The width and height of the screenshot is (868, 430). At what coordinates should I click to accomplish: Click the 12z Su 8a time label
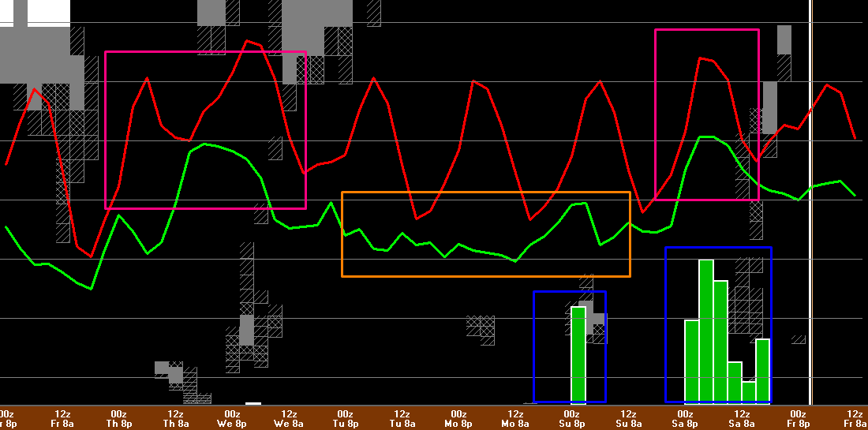[x=628, y=418]
